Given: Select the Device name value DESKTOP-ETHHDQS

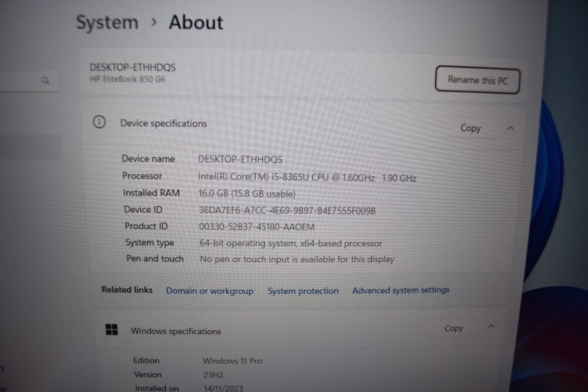Looking at the screenshot, I should (x=240, y=159).
